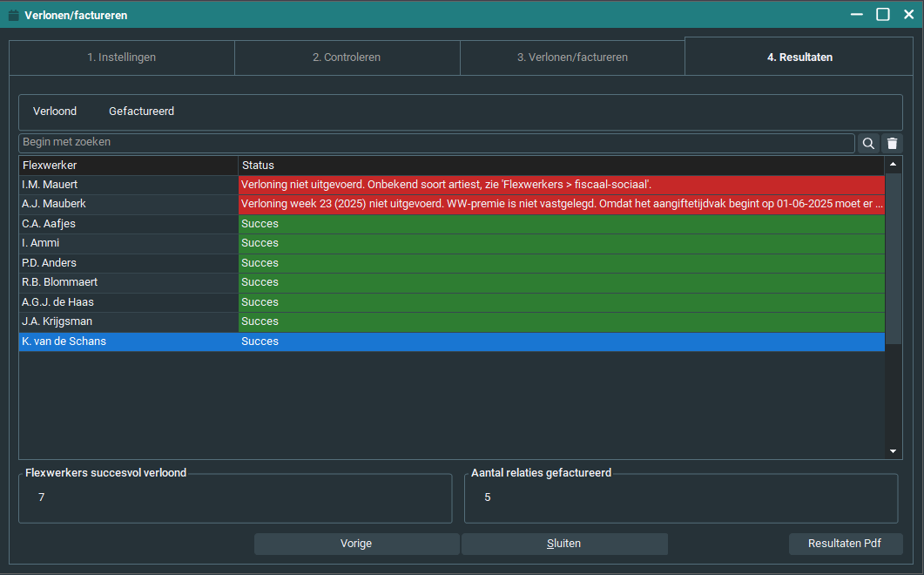This screenshot has height=575, width=924.
Task: Focus the 'Begin met zoeken' search field
Action: tap(435, 142)
